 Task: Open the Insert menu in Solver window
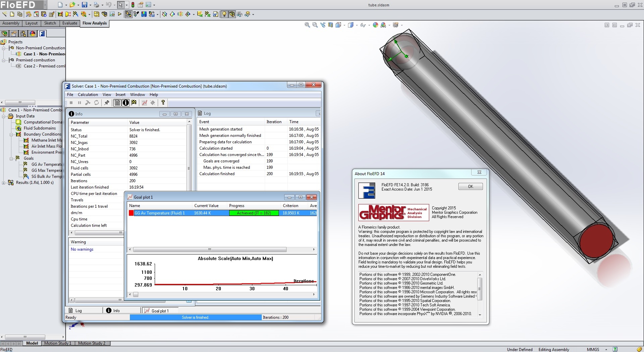coord(120,95)
